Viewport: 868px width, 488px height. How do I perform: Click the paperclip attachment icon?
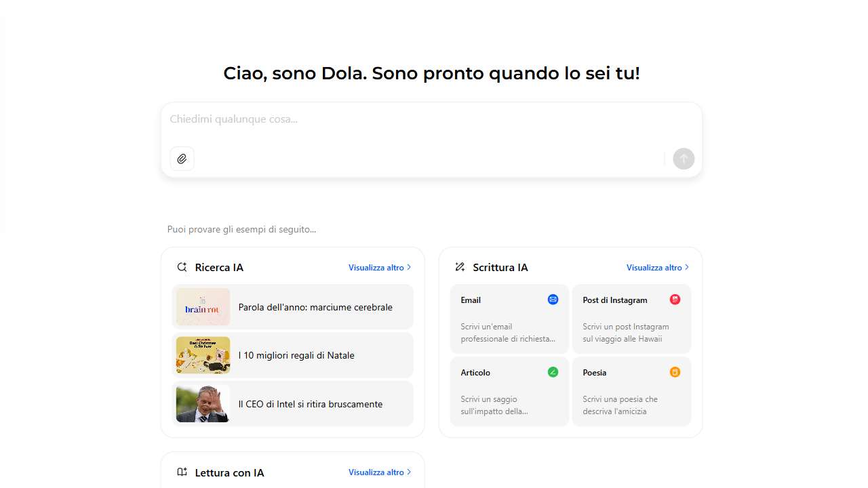pos(182,159)
